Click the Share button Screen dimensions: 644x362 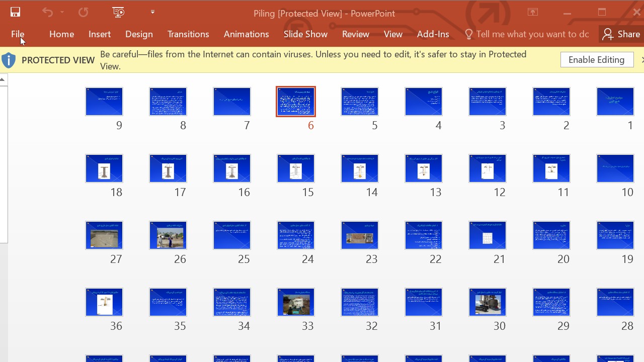tap(622, 34)
